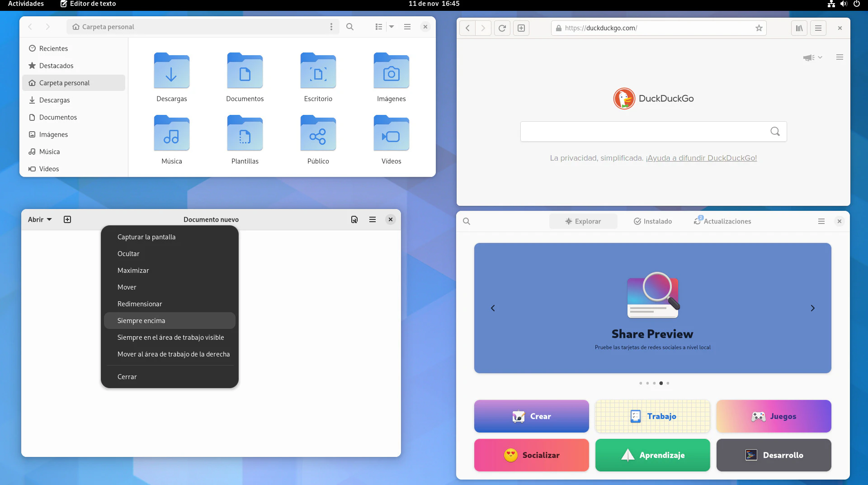
Task: Select Maximizar from the context menu
Action: coord(133,271)
